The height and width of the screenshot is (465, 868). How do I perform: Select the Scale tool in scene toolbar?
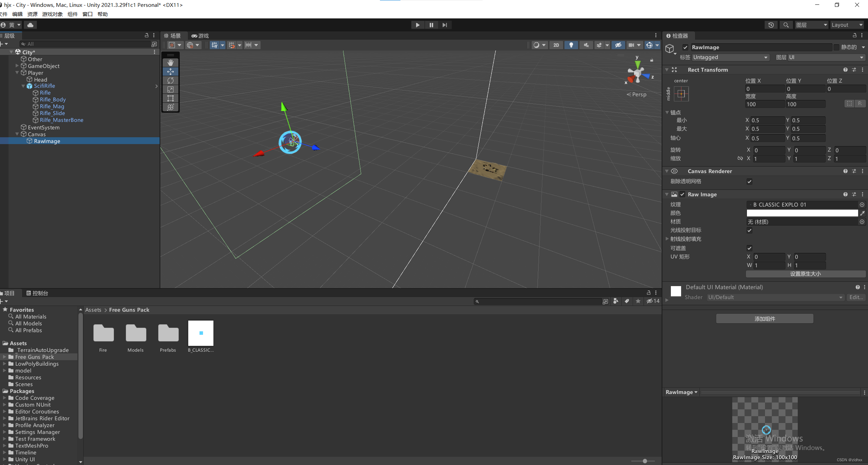coord(171,89)
